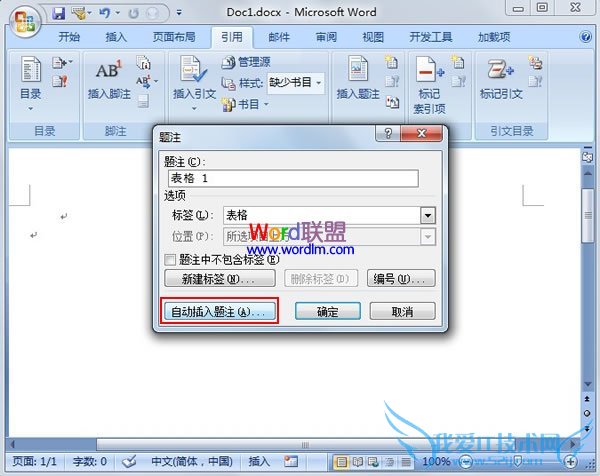This screenshot has width=600, height=476.
Task: Expand the arrow under 插入引文
Action: 194,109
